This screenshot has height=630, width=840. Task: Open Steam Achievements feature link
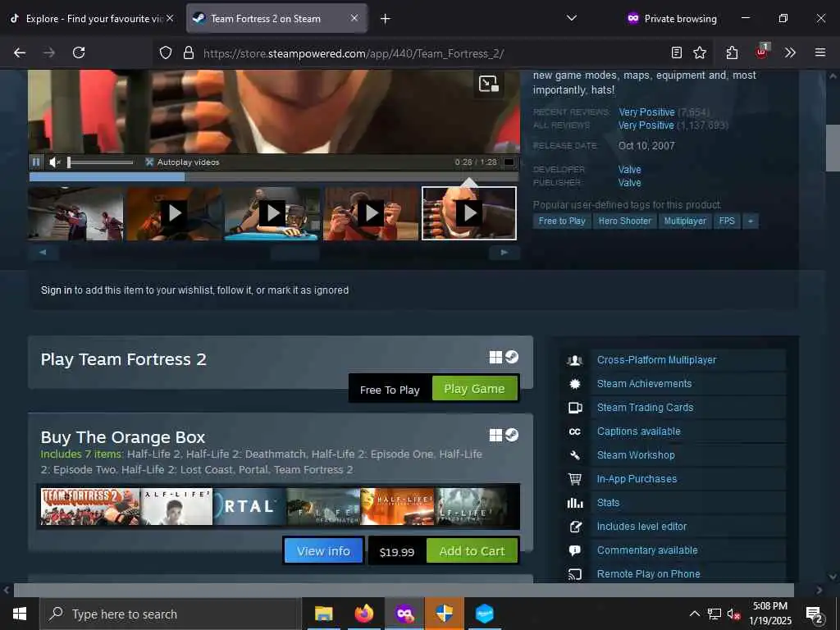(x=645, y=384)
